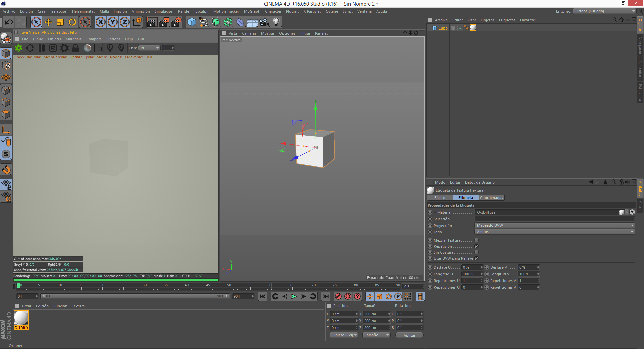This screenshot has height=349, width=644.
Task: Add a light with the bulb icon
Action: [x=276, y=22]
